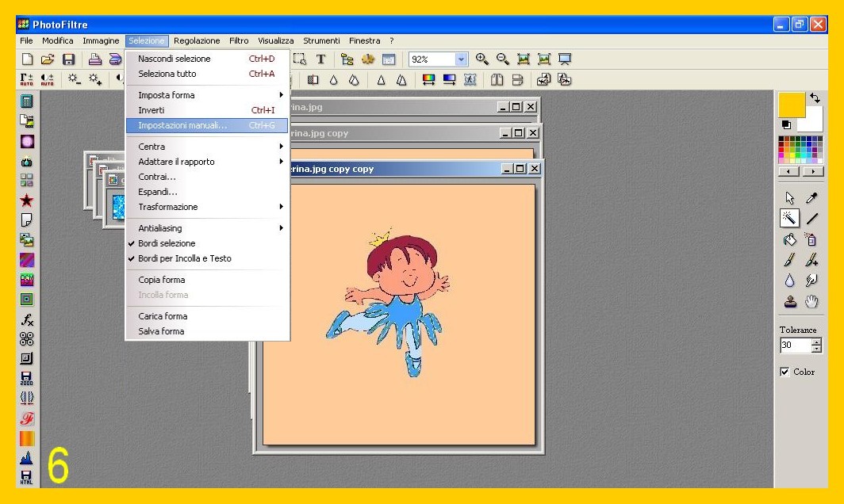Screen dimensions: 844x504
Task: Increase Tolerance with the up spinner arrow
Action: [817, 342]
